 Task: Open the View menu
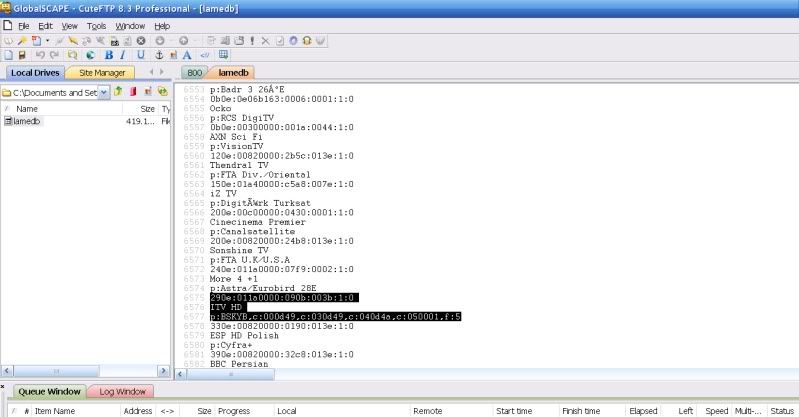point(69,26)
